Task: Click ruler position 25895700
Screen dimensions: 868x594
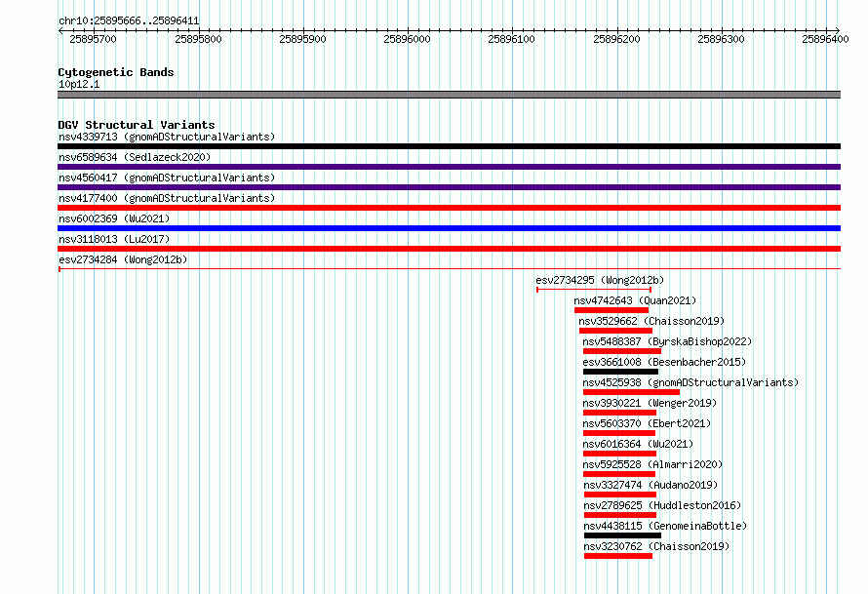Action: pyautogui.click(x=93, y=39)
